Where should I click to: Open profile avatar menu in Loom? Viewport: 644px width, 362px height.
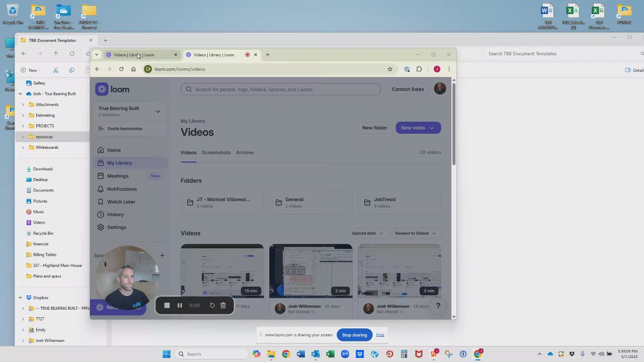(440, 89)
